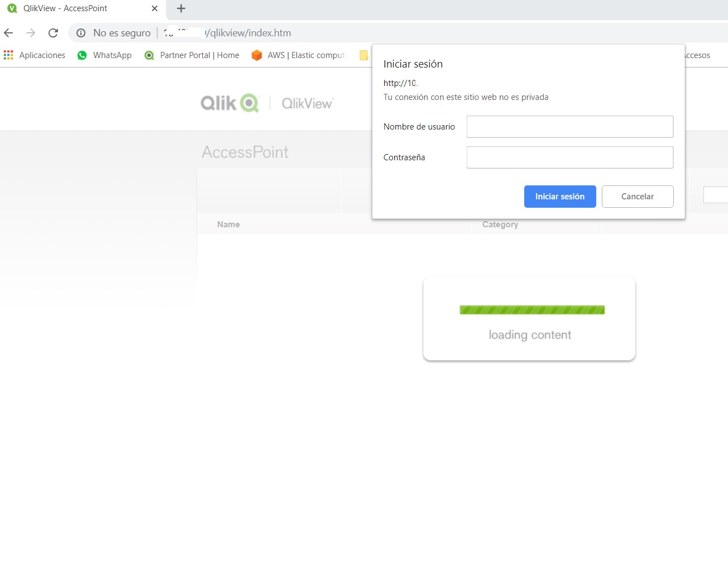728x588 pixels.
Task: Open a new browser tab
Action: pos(181,8)
